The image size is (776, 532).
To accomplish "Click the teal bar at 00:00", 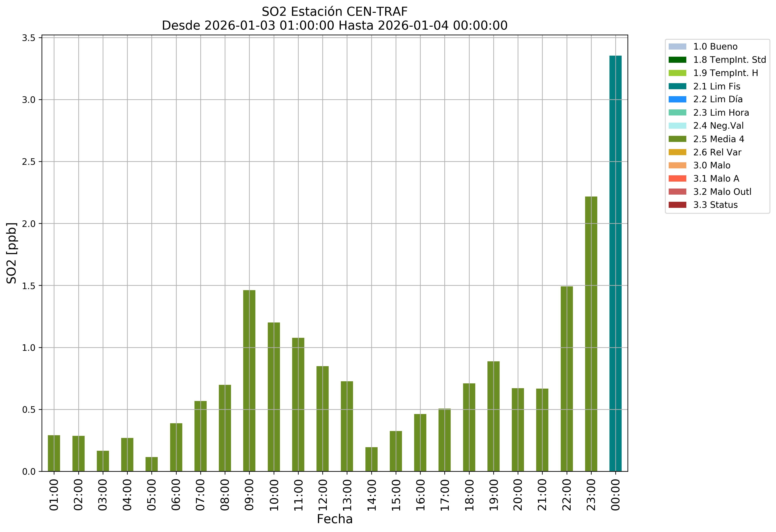I will pos(615,264).
